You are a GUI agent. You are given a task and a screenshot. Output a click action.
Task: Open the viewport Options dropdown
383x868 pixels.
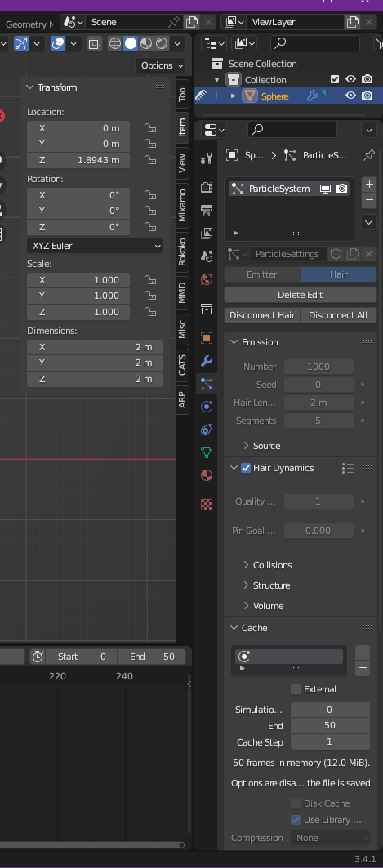(x=163, y=65)
